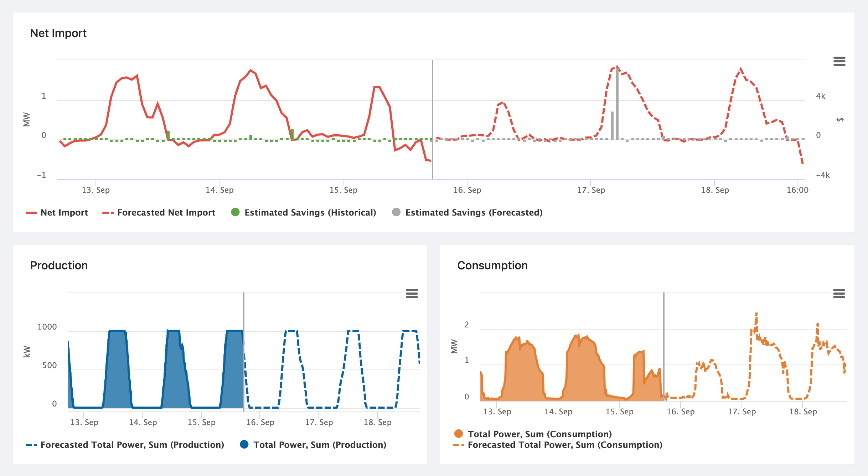Viewport: 868px width, 476px height.
Task: Click the blue Production legend dot
Action: pyautogui.click(x=244, y=444)
